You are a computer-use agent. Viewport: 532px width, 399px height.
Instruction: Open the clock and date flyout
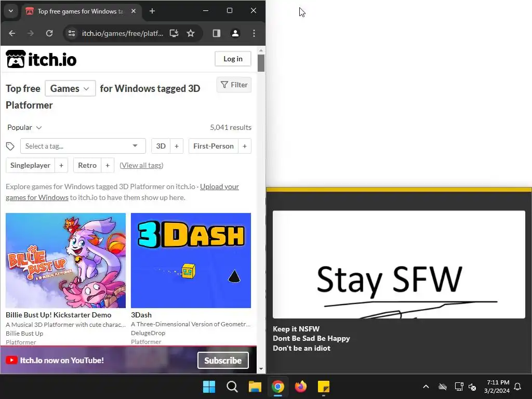coord(497,387)
